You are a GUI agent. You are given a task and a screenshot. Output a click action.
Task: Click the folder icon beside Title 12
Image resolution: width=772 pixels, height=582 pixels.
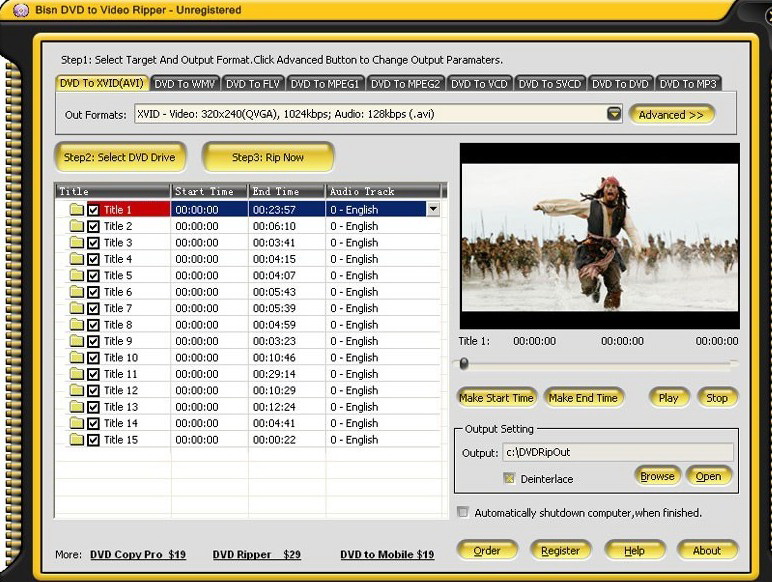[76, 390]
